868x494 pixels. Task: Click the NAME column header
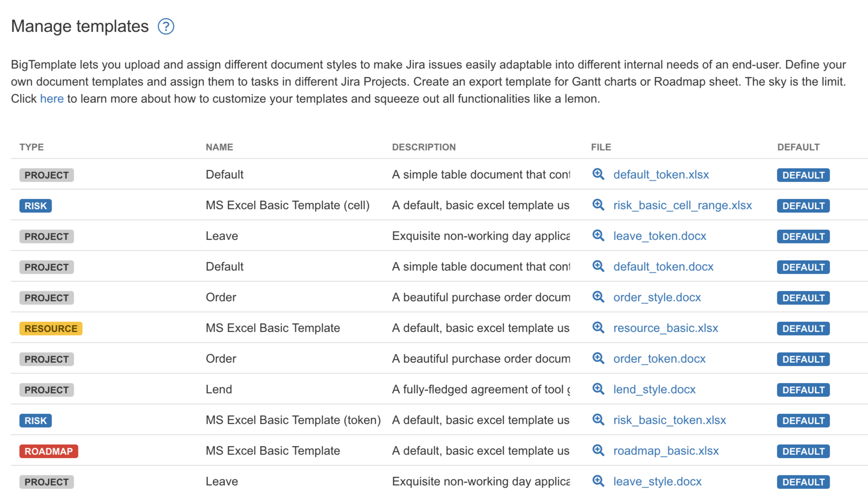[x=219, y=147]
